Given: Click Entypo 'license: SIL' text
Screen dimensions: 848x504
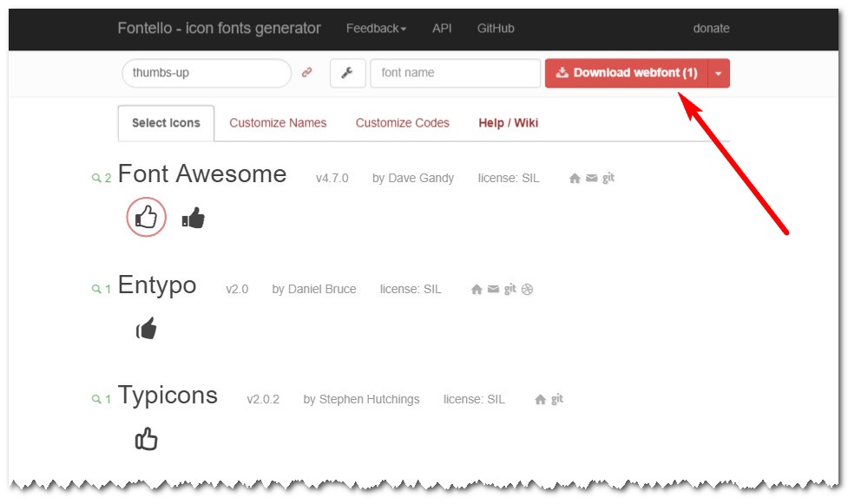Looking at the screenshot, I should 411,290.
